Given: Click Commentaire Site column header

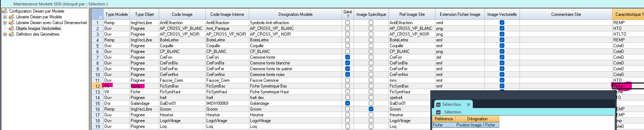Looking at the screenshot, I should click(x=566, y=14).
